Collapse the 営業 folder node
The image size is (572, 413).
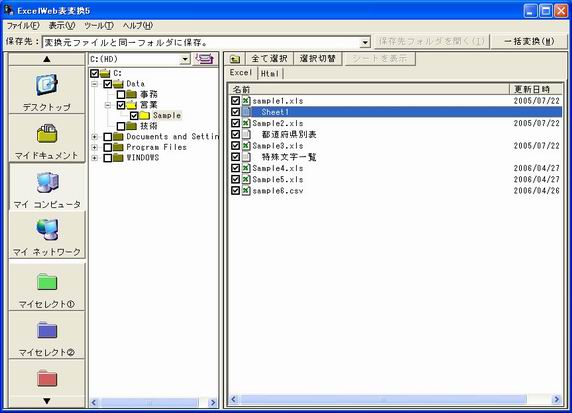pyautogui.click(x=108, y=105)
